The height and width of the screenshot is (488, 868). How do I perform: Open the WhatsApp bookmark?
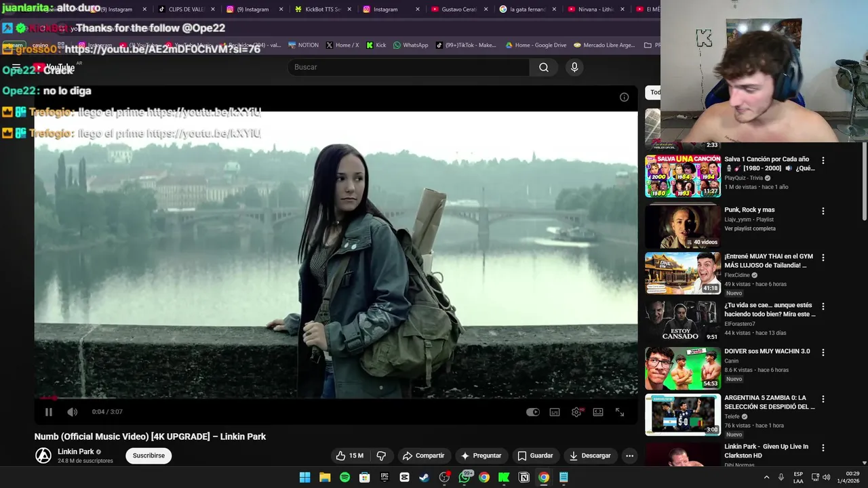pos(411,45)
